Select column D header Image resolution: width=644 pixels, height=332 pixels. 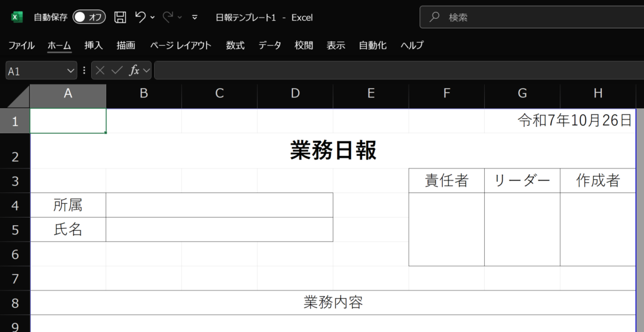click(295, 94)
